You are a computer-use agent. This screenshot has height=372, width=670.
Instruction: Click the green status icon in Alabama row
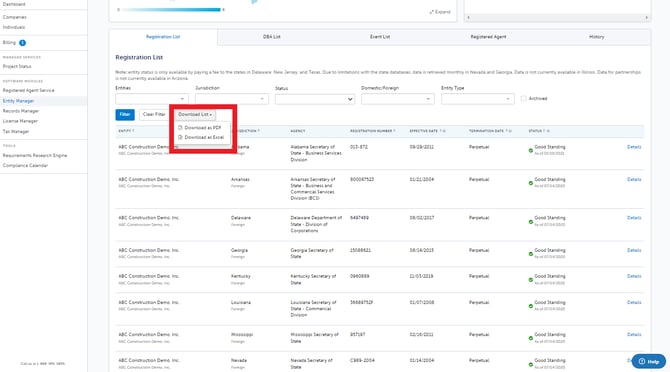[x=531, y=150]
